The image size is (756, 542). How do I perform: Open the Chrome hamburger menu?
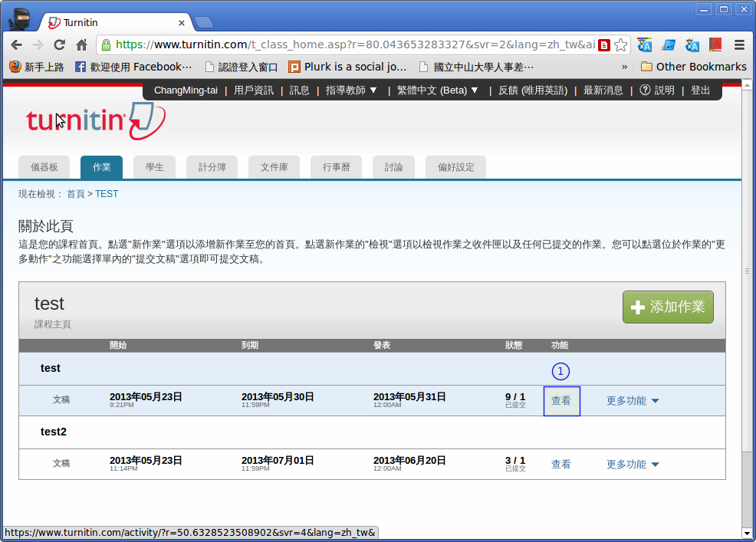739,45
